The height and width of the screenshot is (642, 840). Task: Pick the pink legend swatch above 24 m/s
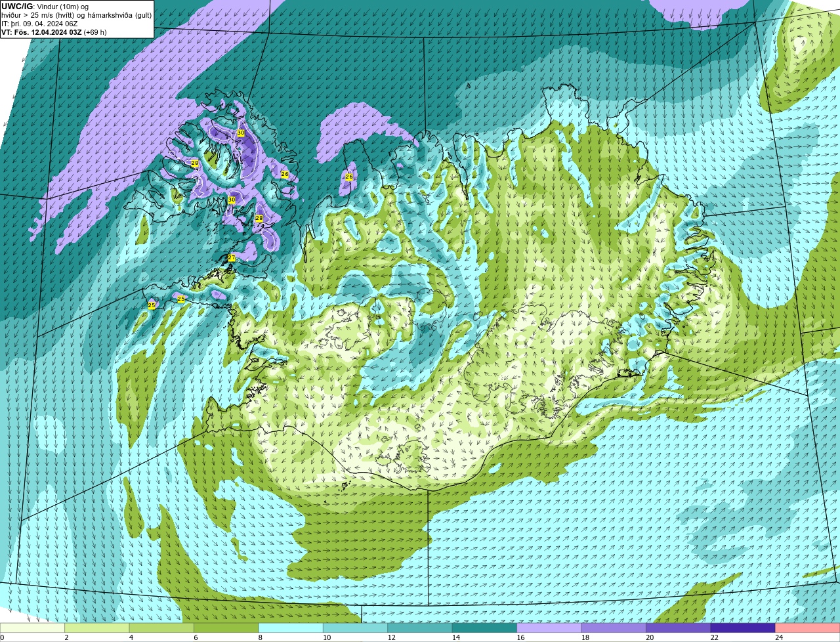pyautogui.click(x=808, y=628)
